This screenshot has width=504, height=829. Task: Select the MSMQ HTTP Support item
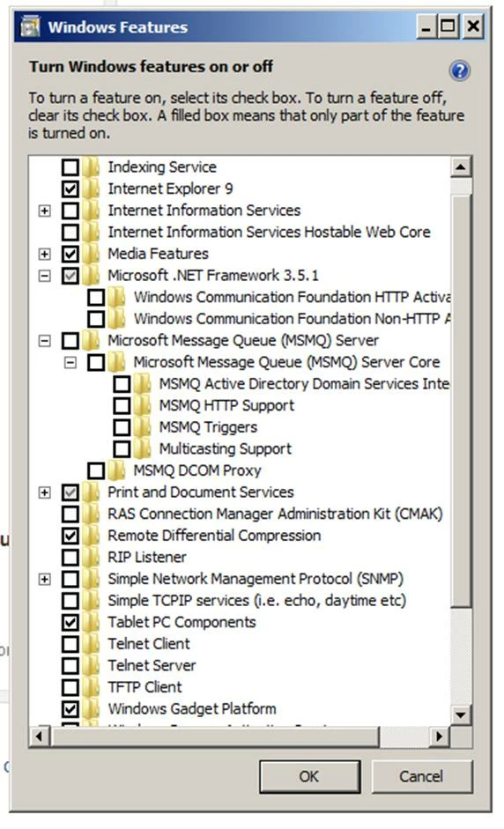click(226, 405)
